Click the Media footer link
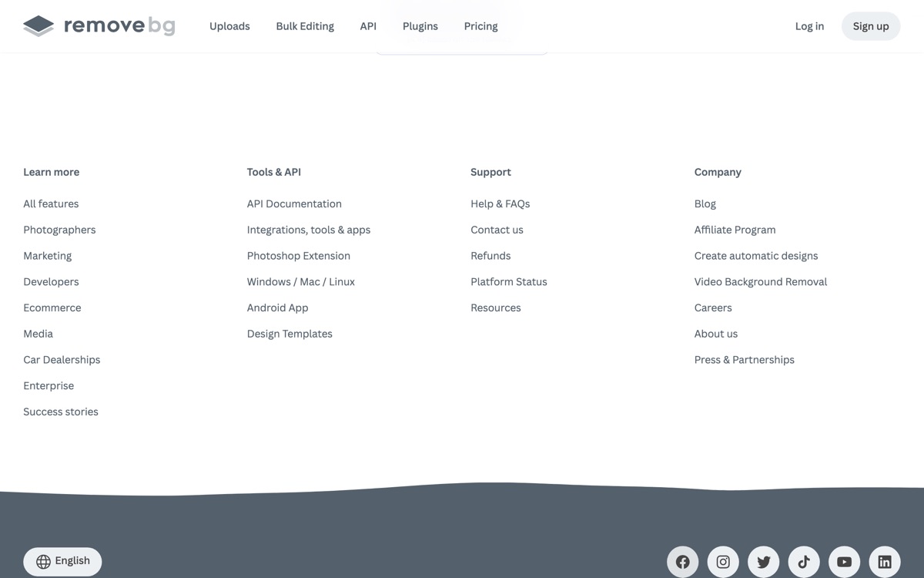Image resolution: width=924 pixels, height=578 pixels. (38, 334)
